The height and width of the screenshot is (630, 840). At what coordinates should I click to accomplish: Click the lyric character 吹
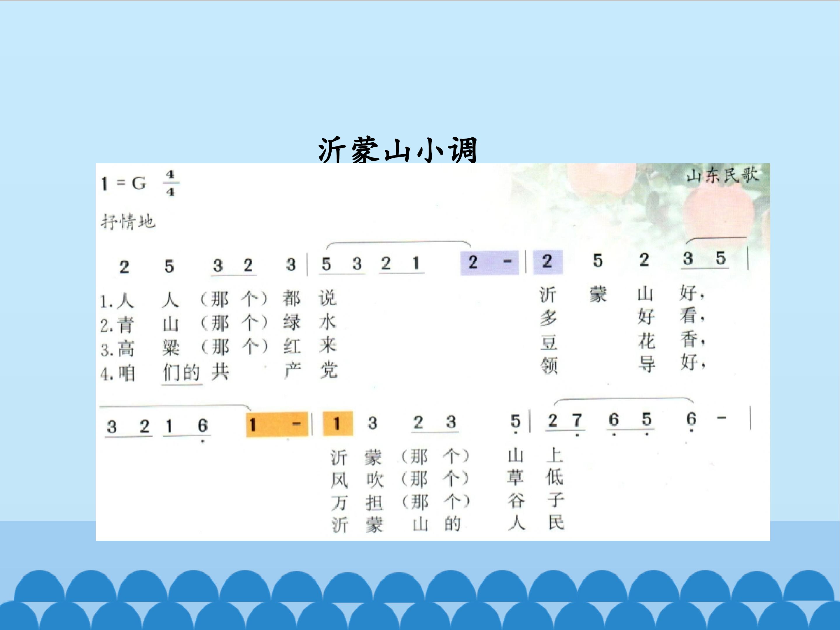(375, 480)
